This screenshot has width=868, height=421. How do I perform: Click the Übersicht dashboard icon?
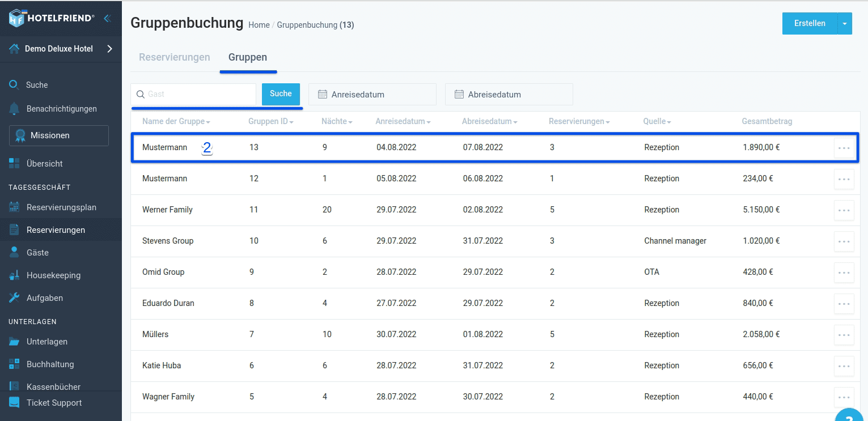[x=14, y=164]
